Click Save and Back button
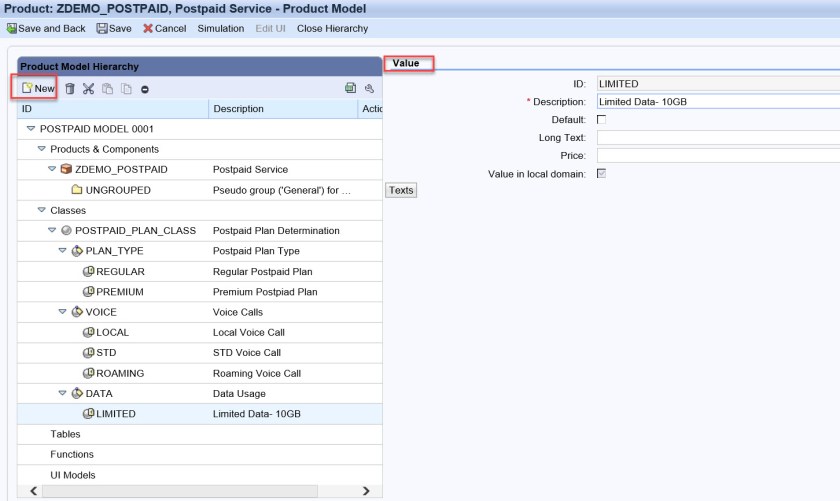Screen dimensions: 840x501 pyautogui.click(x=47, y=28)
